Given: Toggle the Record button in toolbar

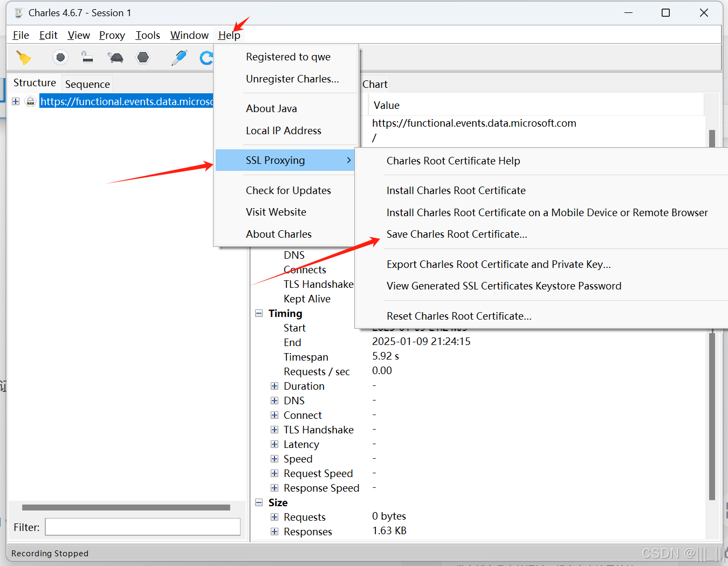Looking at the screenshot, I should (x=60, y=57).
